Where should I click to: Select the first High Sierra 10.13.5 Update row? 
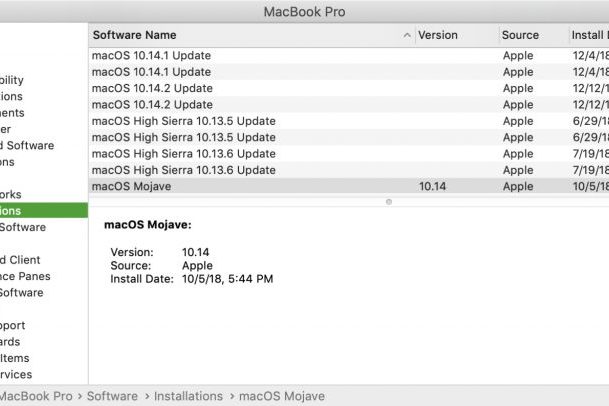[x=250, y=121]
